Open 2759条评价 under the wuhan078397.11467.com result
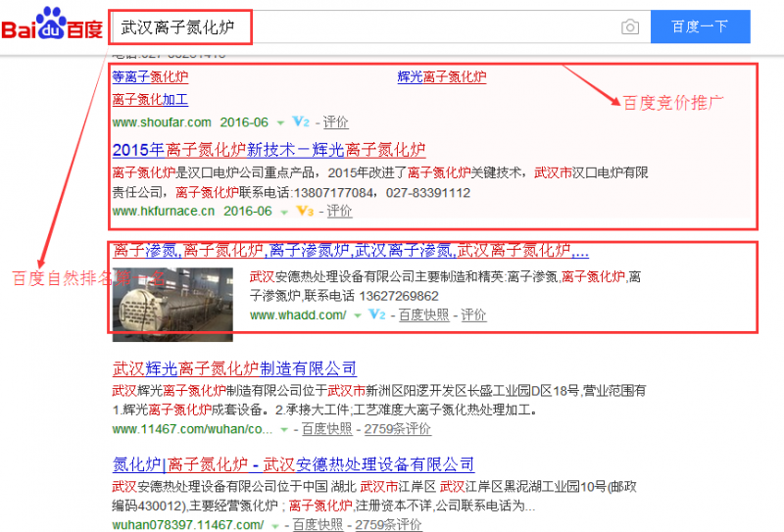Image resolution: width=784 pixels, height=532 pixels. [x=388, y=525]
